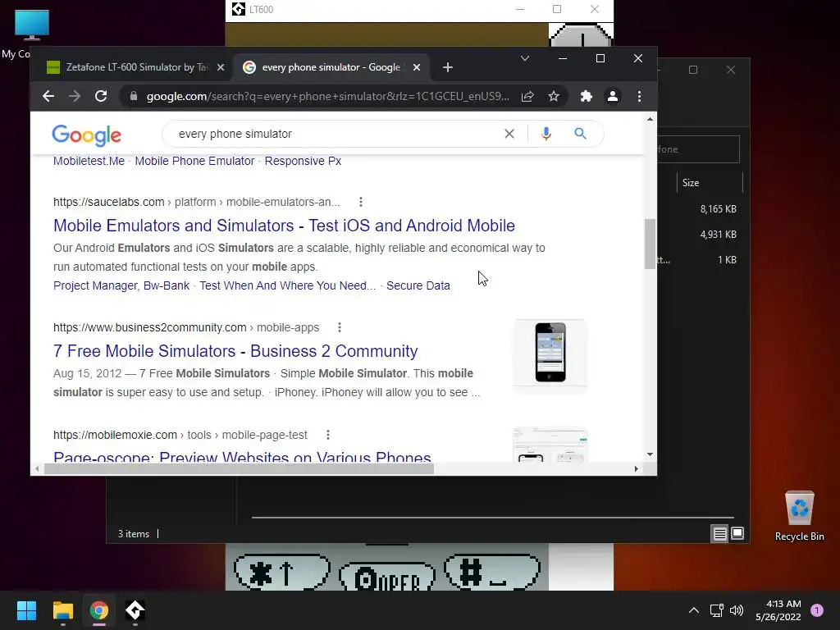Click horizontal scroll left arrow in Chrome
The height and width of the screenshot is (630, 840).
tap(36, 468)
